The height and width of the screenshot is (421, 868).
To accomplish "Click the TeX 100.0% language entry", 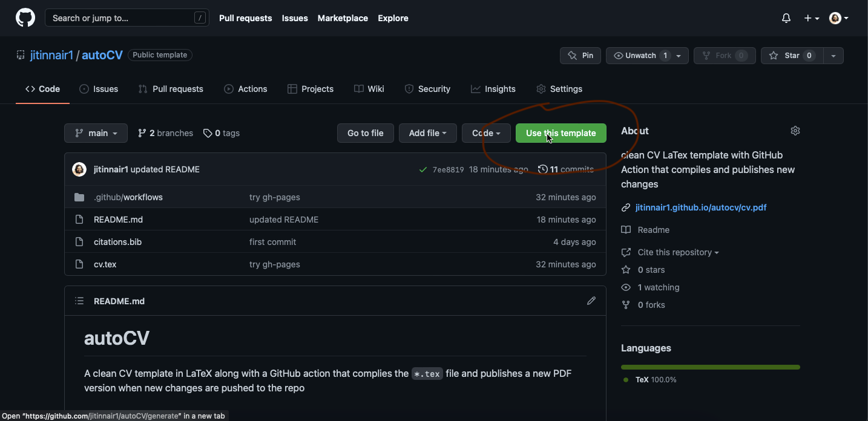I will [x=650, y=380].
